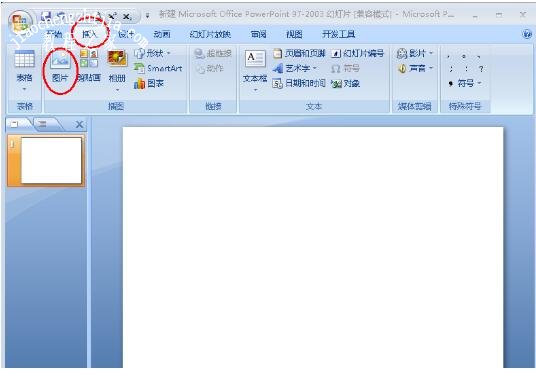Viewport: 536px width, 370px height.
Task: Switch to the 审阅 ribbon tab
Action: [x=258, y=34]
